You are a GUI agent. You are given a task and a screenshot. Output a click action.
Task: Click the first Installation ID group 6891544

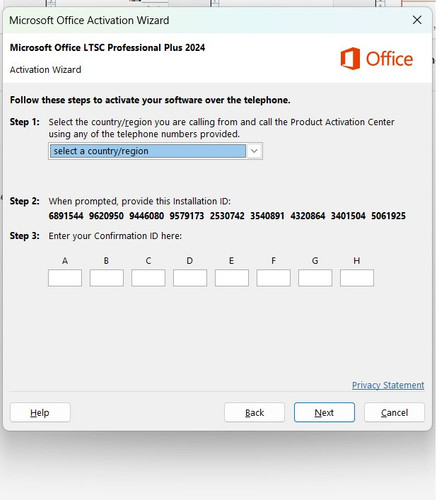66,216
